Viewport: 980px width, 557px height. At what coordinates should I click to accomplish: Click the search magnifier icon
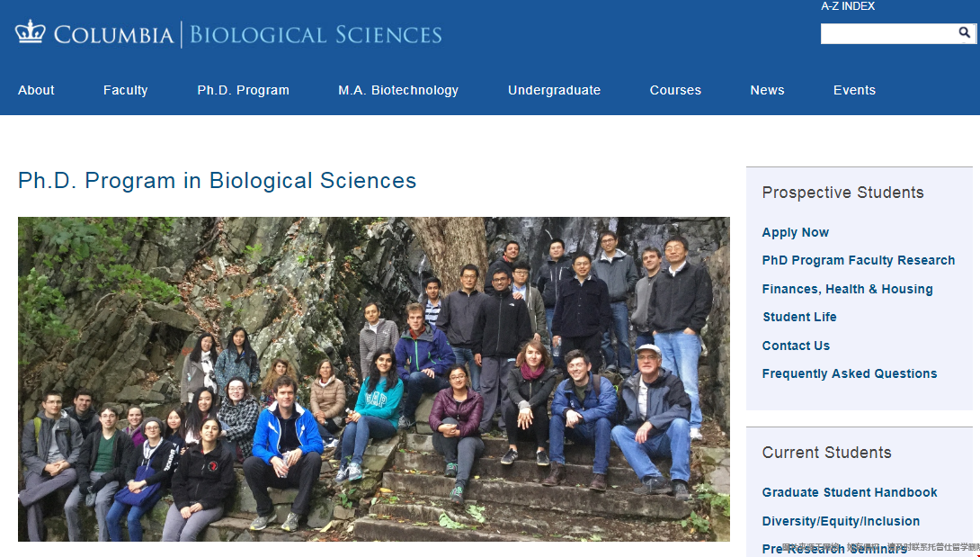[x=964, y=33]
